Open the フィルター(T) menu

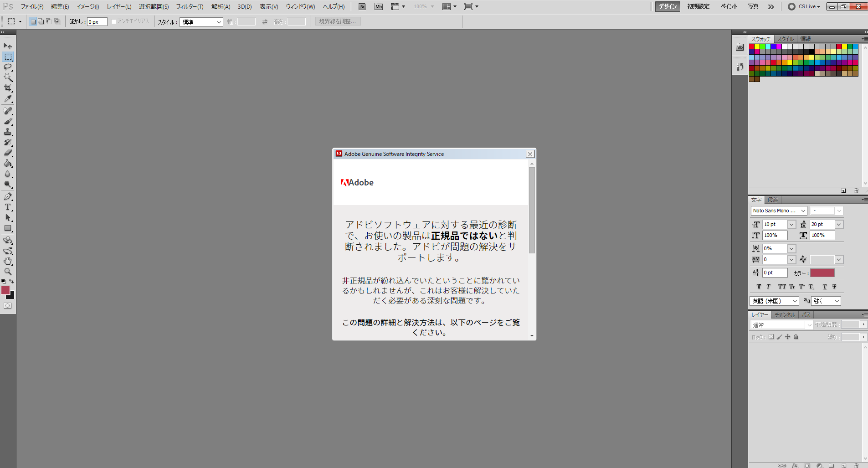[190, 6]
